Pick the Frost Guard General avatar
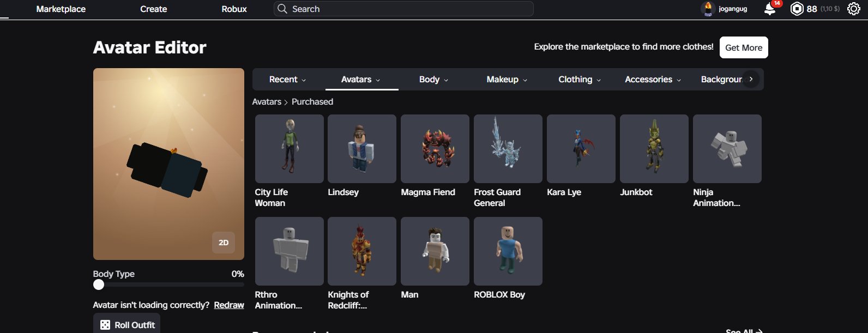868x333 pixels. pyautogui.click(x=508, y=149)
